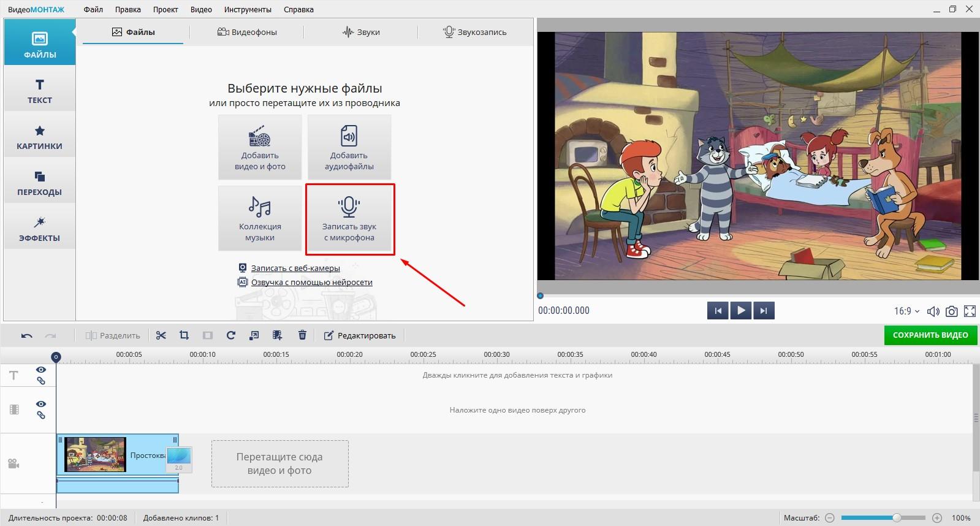Switch to the Видеофоны tab

point(247,32)
